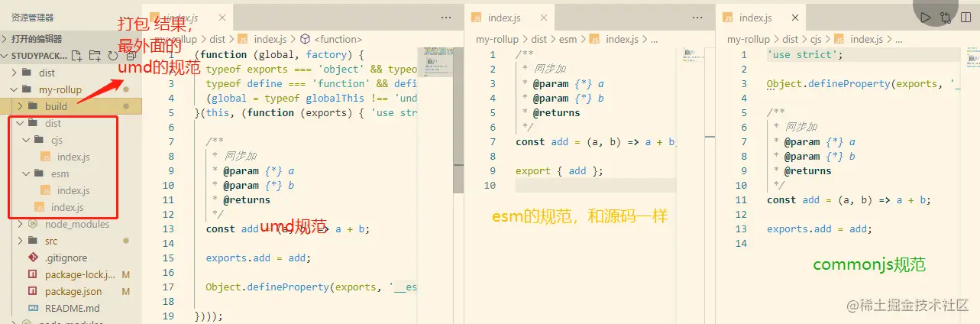Refresh the explorer file tree
This screenshot has height=324, width=980.
click(x=113, y=56)
